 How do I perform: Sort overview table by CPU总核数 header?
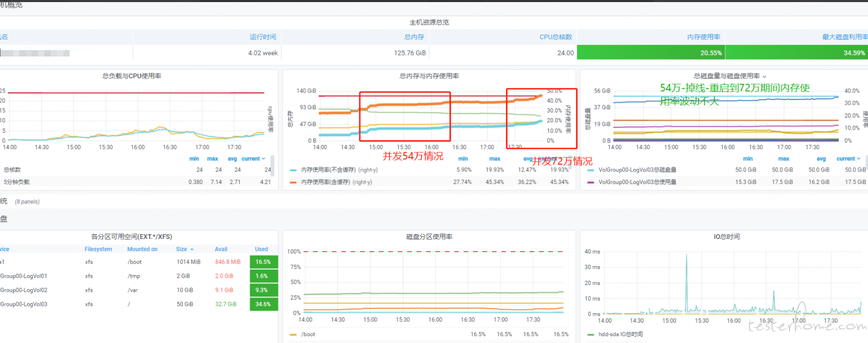click(x=556, y=37)
